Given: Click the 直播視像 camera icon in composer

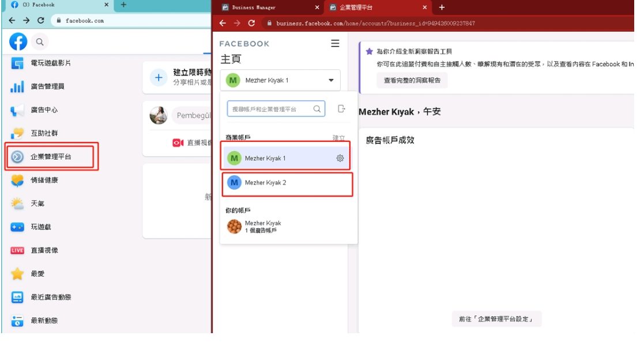Looking at the screenshot, I should [178, 143].
